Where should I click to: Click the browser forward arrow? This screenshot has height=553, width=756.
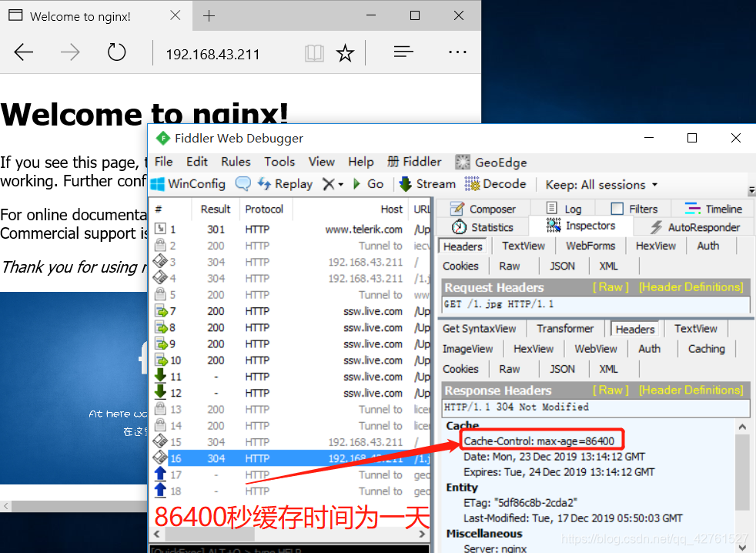70,52
